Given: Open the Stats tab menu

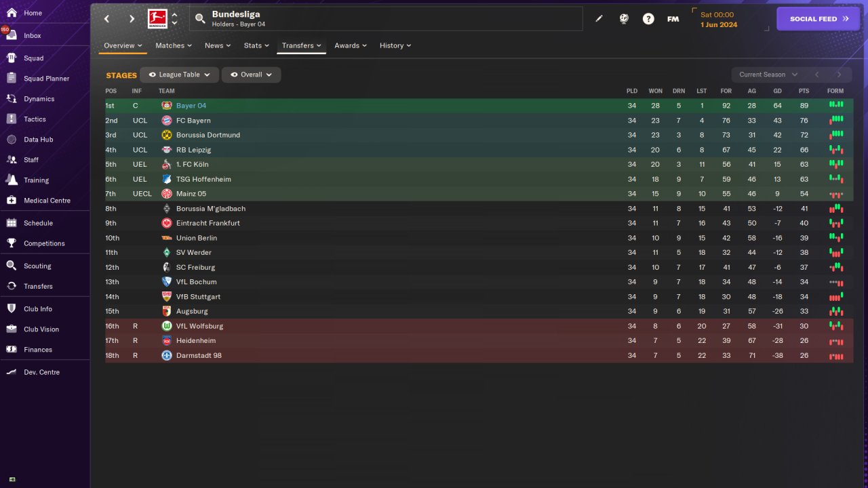Looking at the screenshot, I should [x=256, y=45].
